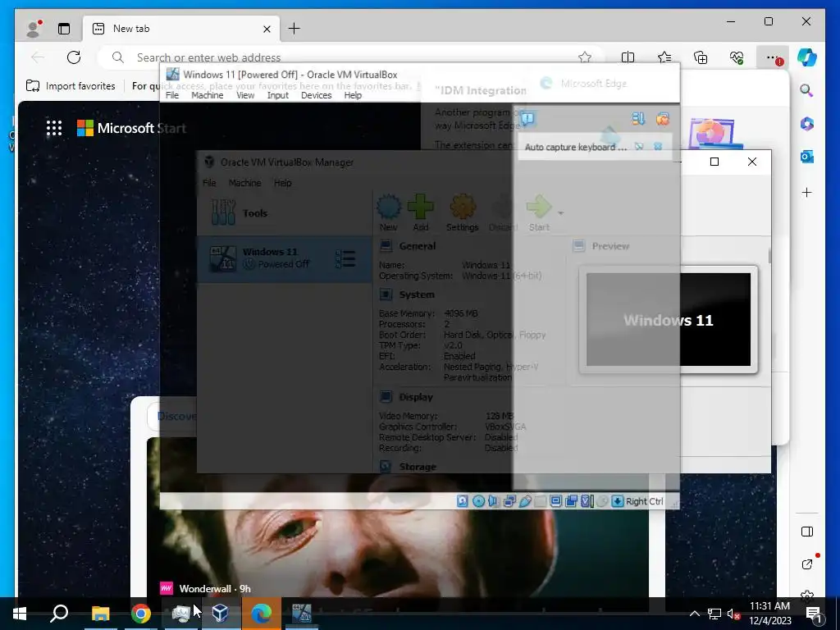Image resolution: width=840 pixels, height=630 pixels.
Task: Open Windows Start menu
Action: click(20, 614)
